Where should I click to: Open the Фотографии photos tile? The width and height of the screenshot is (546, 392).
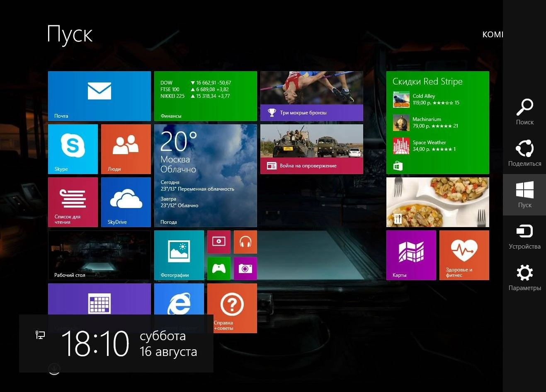click(x=179, y=255)
